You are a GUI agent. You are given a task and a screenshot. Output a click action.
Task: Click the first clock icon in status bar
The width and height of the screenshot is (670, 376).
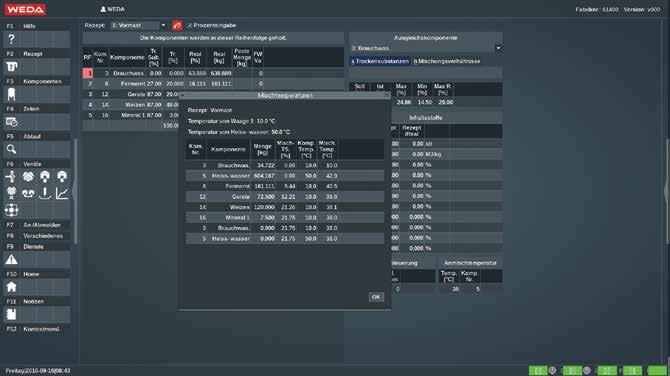coord(552,370)
